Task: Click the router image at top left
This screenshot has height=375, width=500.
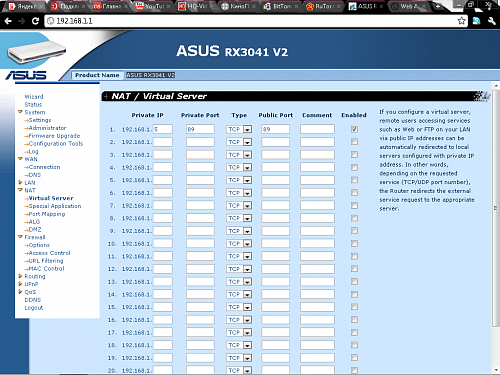Action: pos(37,52)
